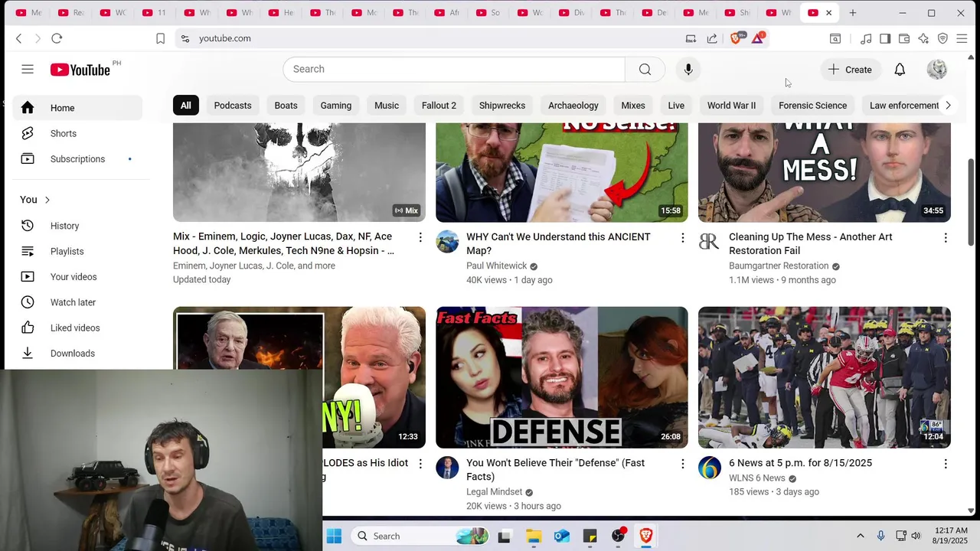980x551 pixels.
Task: Open Brave Shields lion icon
Action: [x=737, y=38]
